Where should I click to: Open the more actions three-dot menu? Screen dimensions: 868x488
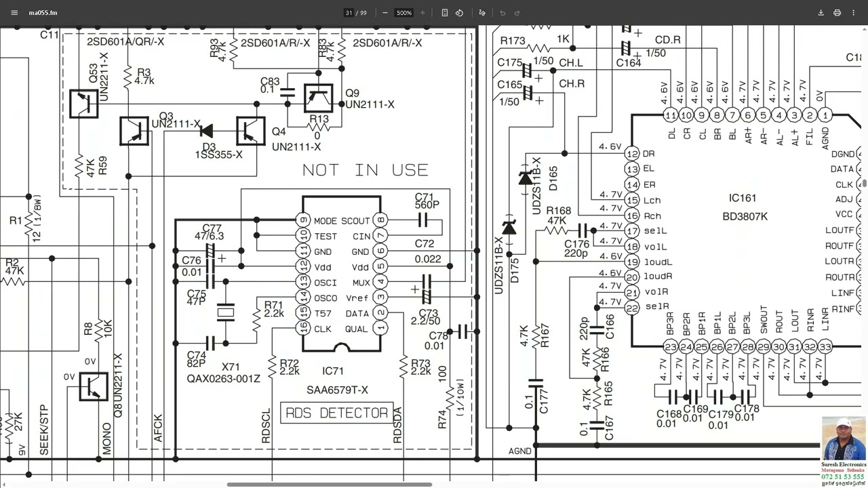853,13
